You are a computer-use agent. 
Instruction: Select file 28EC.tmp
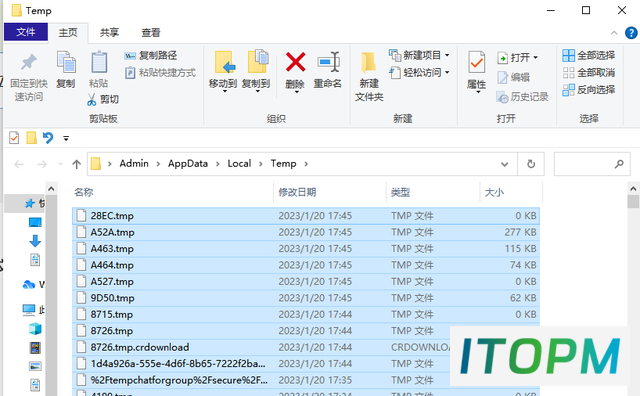pos(306,216)
